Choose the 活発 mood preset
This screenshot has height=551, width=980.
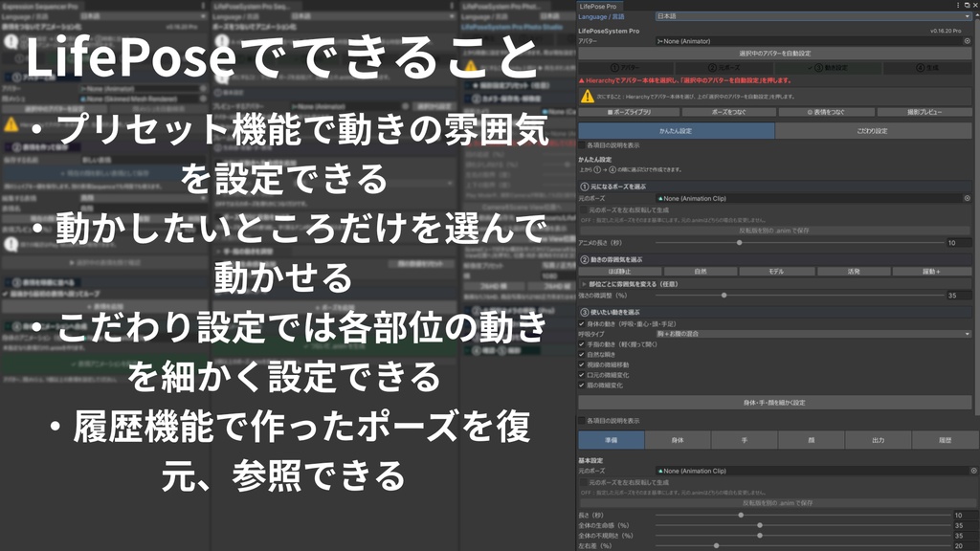(x=854, y=272)
